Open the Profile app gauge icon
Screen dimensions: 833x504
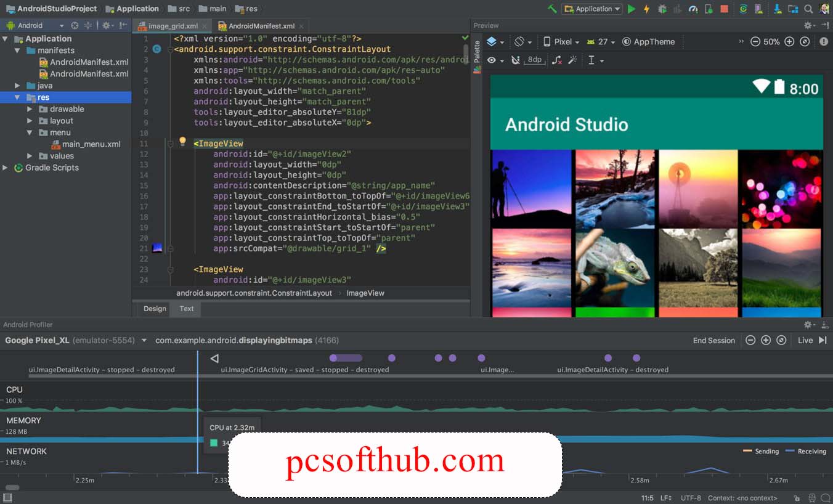pyautogui.click(x=693, y=9)
